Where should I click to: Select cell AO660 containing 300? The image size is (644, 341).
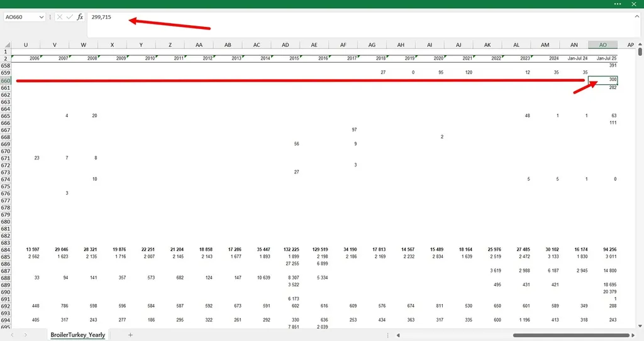[602, 80]
